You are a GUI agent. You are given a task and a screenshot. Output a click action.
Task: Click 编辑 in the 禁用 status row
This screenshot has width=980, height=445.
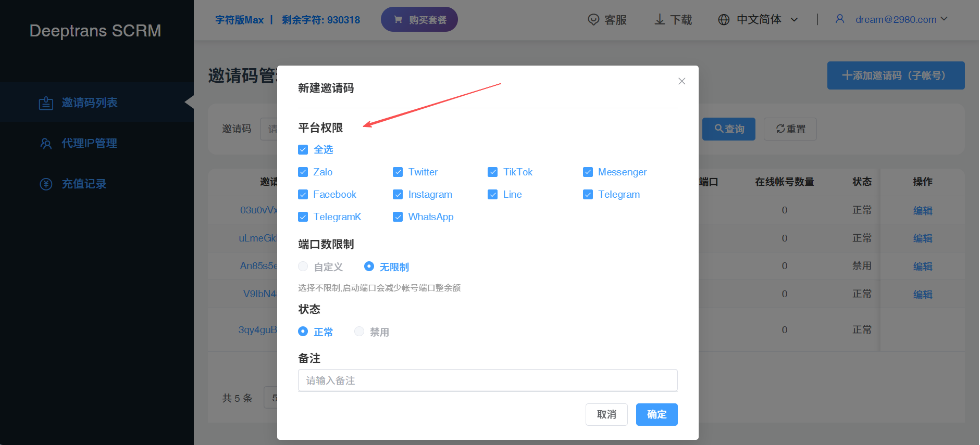coord(923,266)
